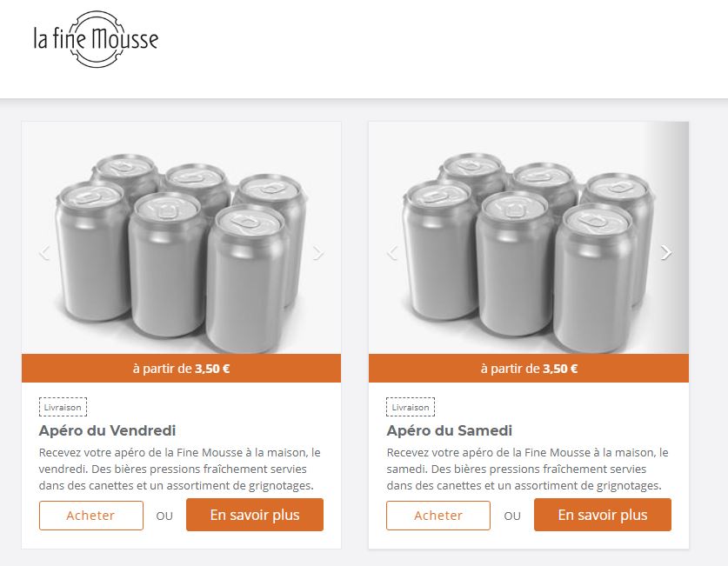Select the Livraison tag on Samedi card
728x566 pixels.
411,408
